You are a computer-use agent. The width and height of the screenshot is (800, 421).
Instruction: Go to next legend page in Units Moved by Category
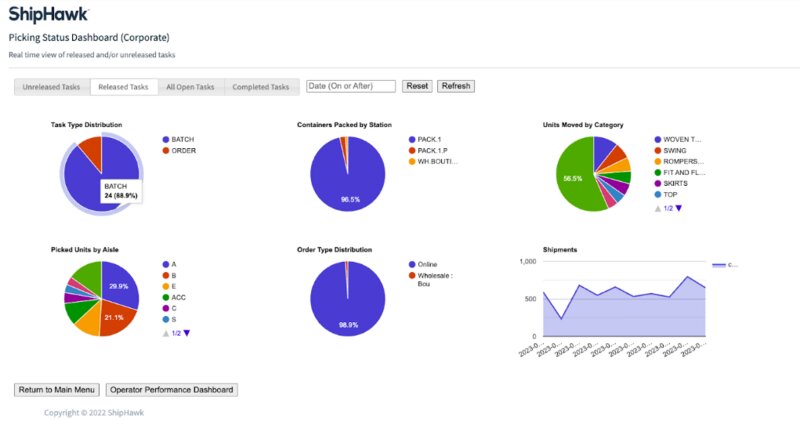click(x=678, y=208)
